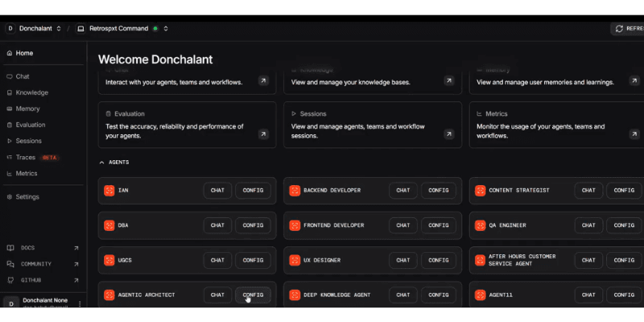Screen dimensions: 644x322
Task: Chat with the IAN agent
Action: coord(217,191)
